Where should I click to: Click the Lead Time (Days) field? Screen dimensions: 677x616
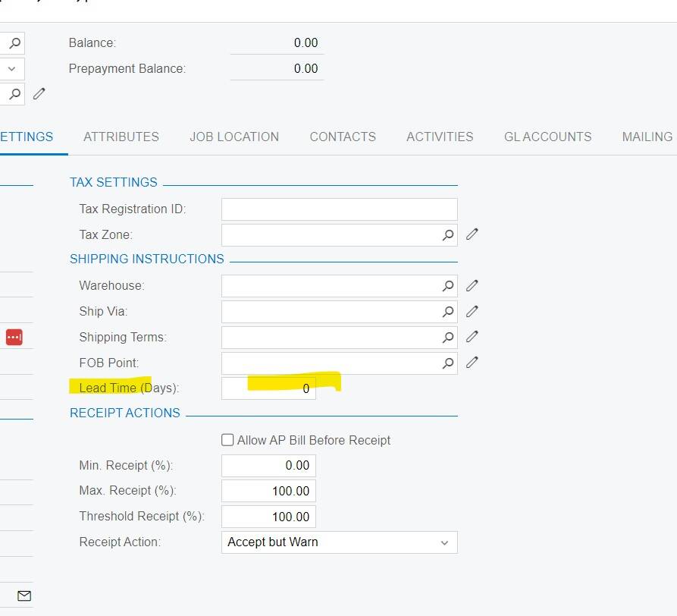point(269,388)
